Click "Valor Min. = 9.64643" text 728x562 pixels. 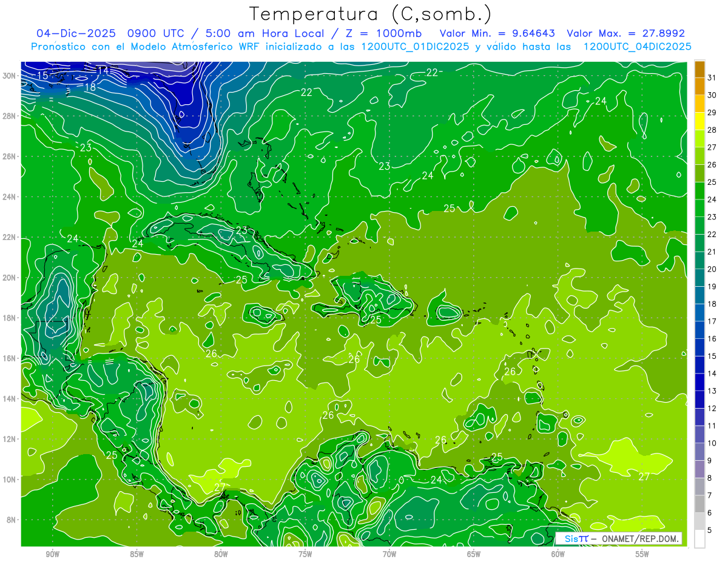click(x=496, y=33)
